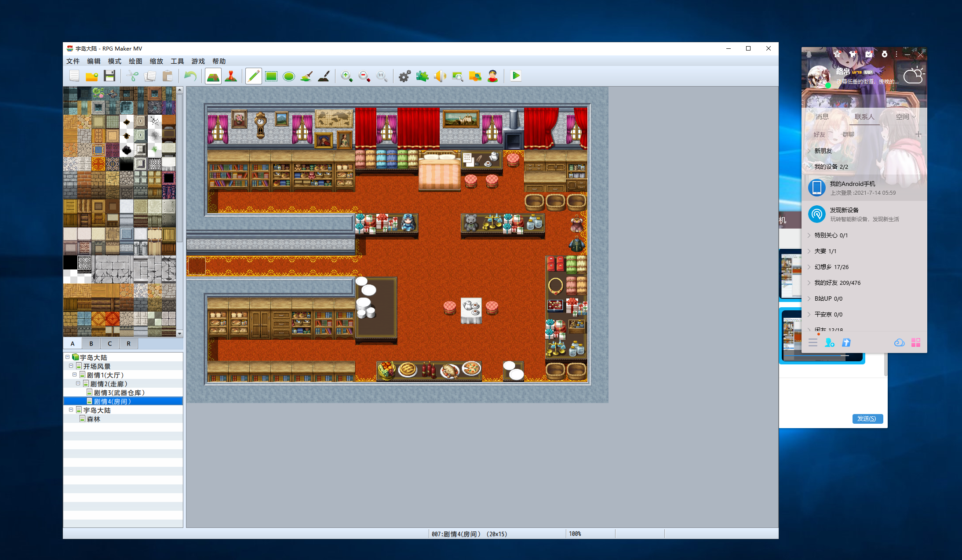
Task: Collapse the 剧情2(走廊) tree node
Action: [x=78, y=383]
